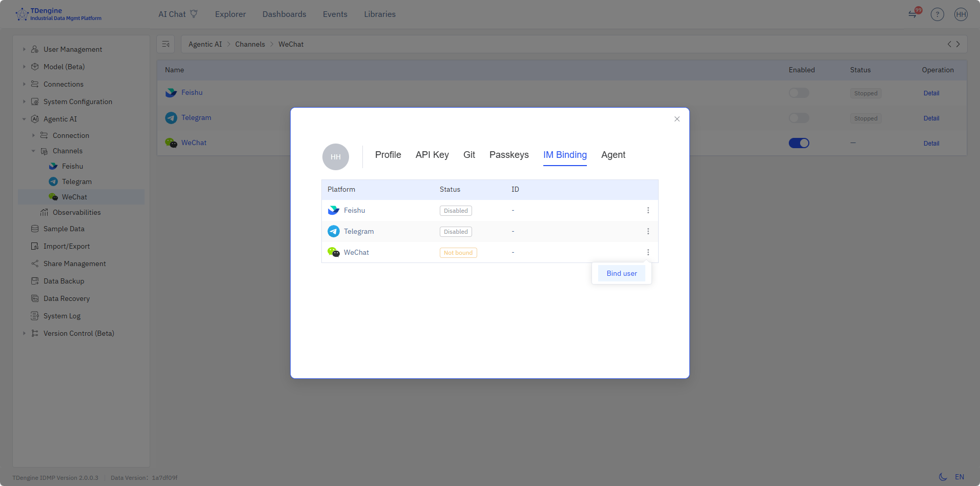Open the Libraries top navigation item
The image size is (980, 486).
(380, 14)
